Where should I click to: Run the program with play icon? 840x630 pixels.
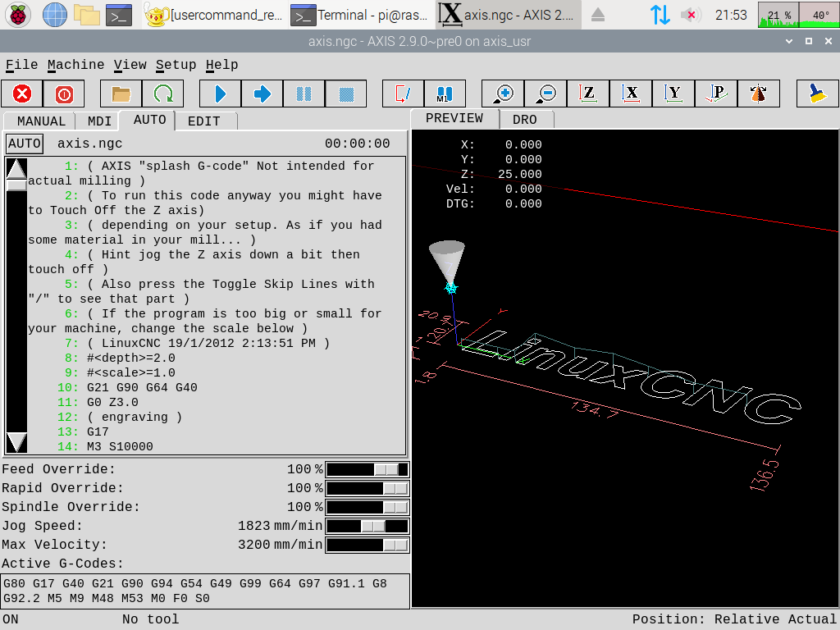click(x=220, y=94)
